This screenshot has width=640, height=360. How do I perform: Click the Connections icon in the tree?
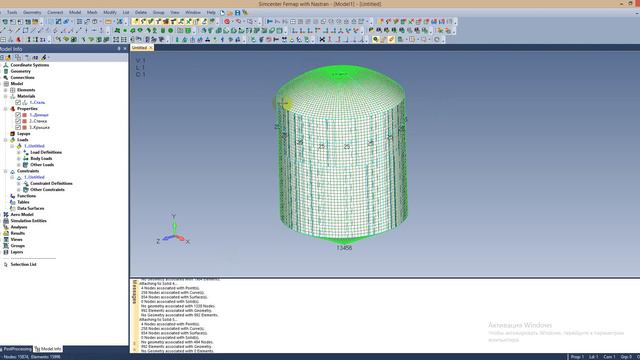click(6, 78)
